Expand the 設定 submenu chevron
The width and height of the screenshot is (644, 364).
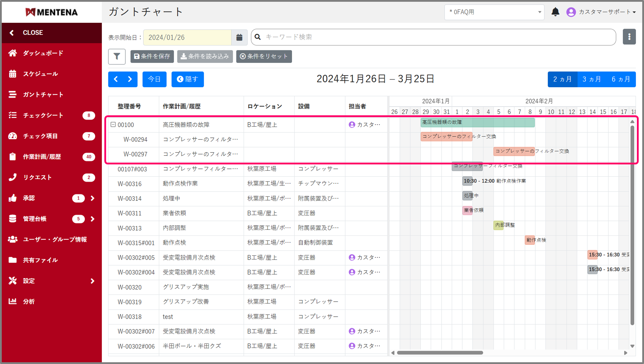tap(93, 281)
